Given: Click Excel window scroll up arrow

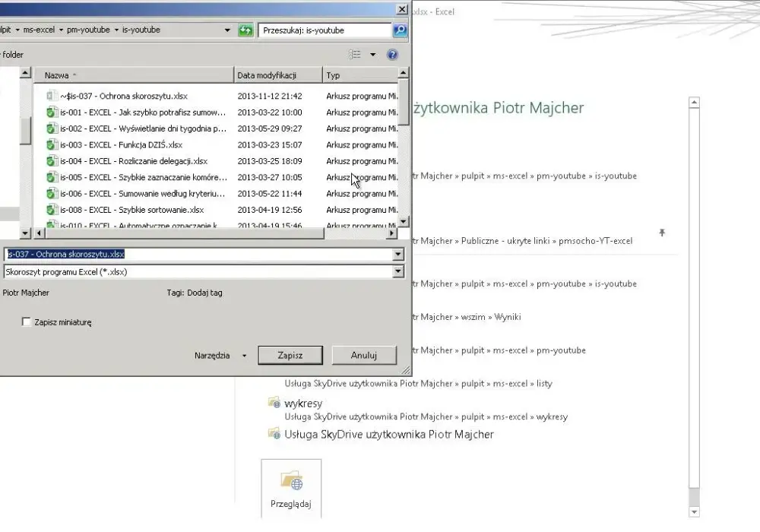Looking at the screenshot, I should tap(694, 103).
